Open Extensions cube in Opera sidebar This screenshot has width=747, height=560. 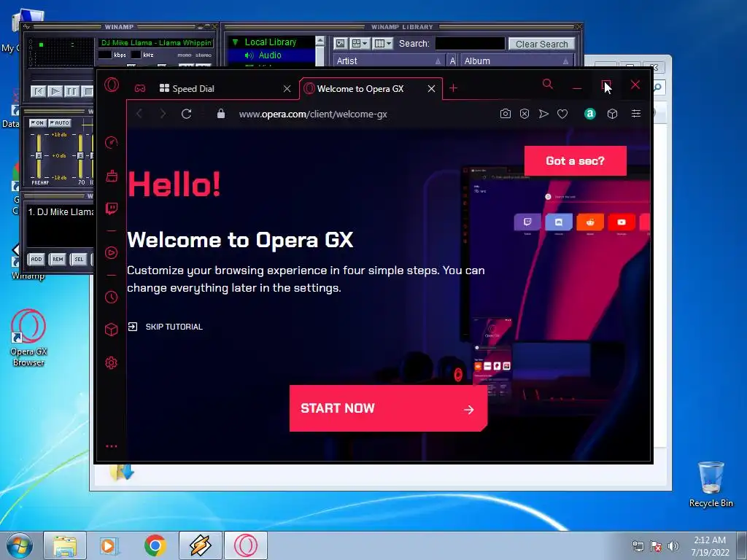[x=111, y=330]
